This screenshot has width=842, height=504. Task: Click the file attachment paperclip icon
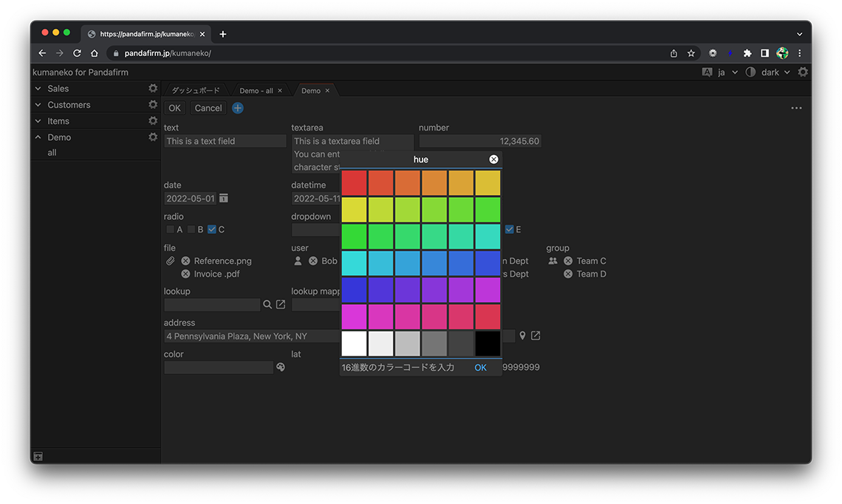point(170,261)
